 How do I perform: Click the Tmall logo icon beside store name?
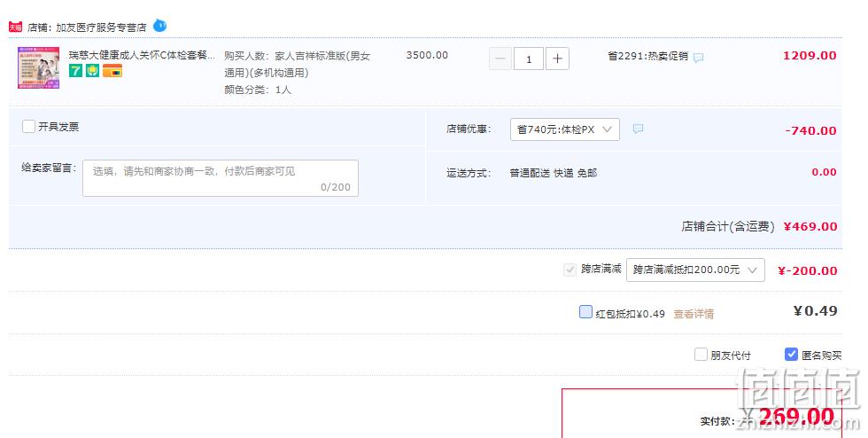point(15,27)
